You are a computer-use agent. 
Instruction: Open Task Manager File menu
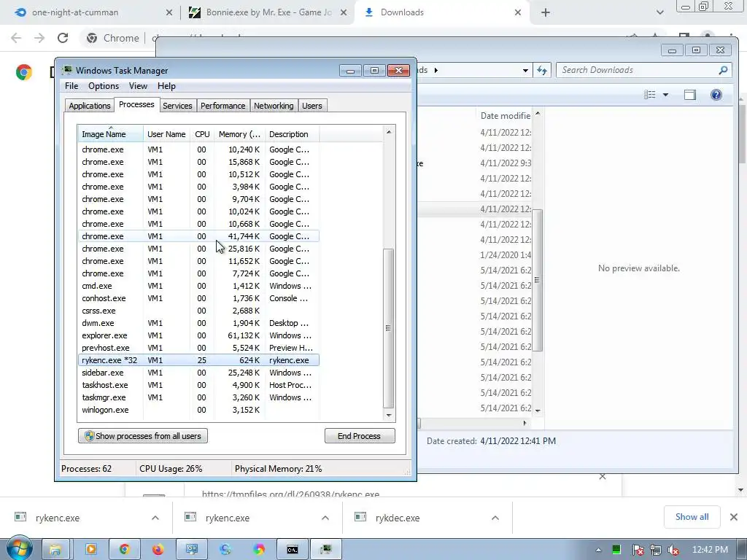[x=71, y=86]
